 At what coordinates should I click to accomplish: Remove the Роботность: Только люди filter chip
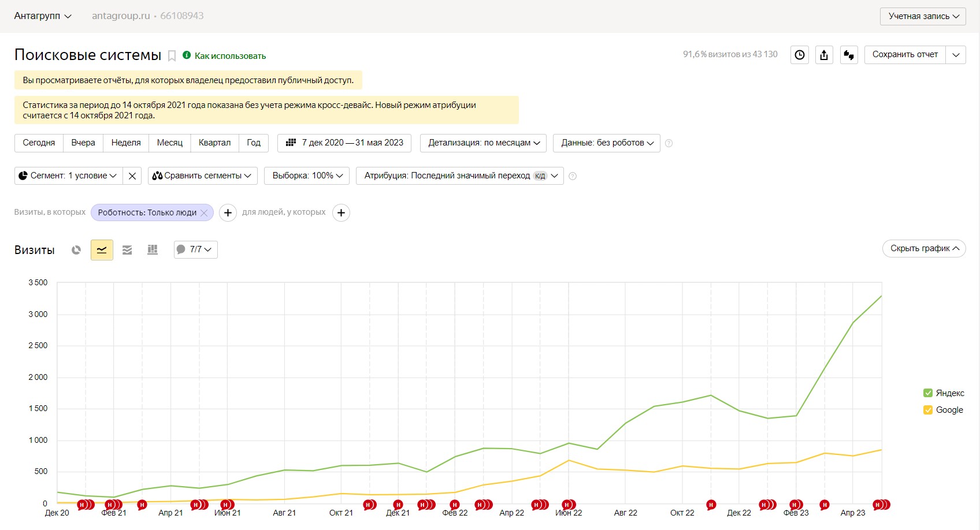coord(203,213)
